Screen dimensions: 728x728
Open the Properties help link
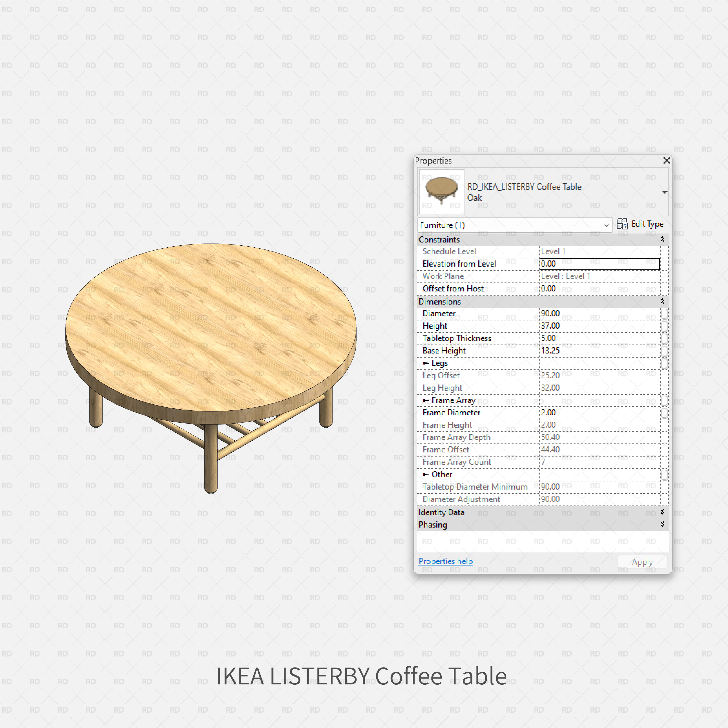(x=446, y=561)
